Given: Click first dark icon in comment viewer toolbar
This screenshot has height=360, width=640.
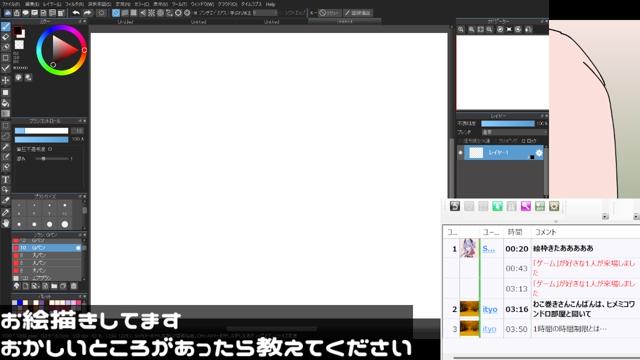Looking at the screenshot, I should click(455, 206).
